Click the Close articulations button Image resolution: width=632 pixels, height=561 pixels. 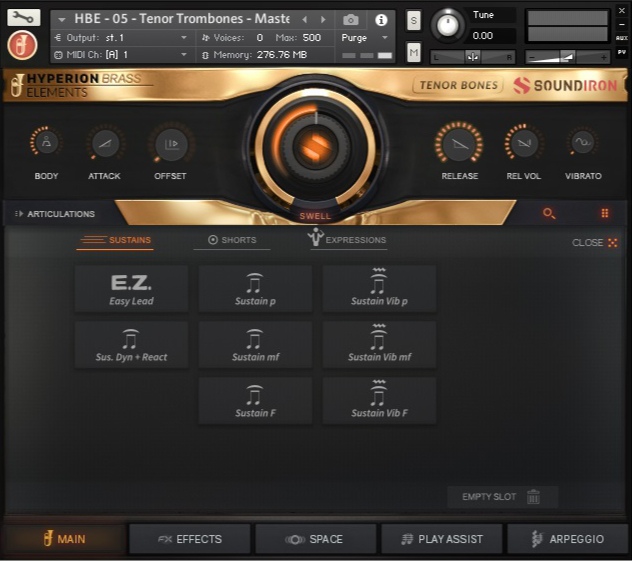[595, 243]
